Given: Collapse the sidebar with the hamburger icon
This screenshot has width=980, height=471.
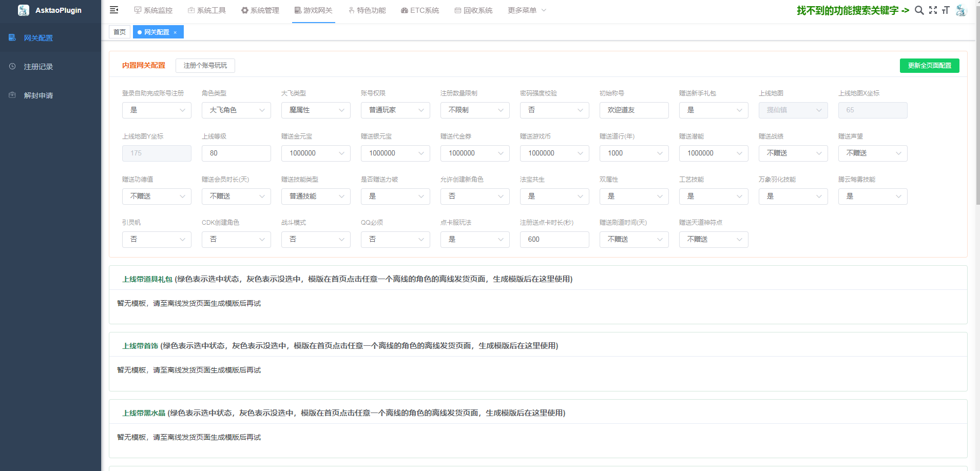Looking at the screenshot, I should [x=114, y=10].
